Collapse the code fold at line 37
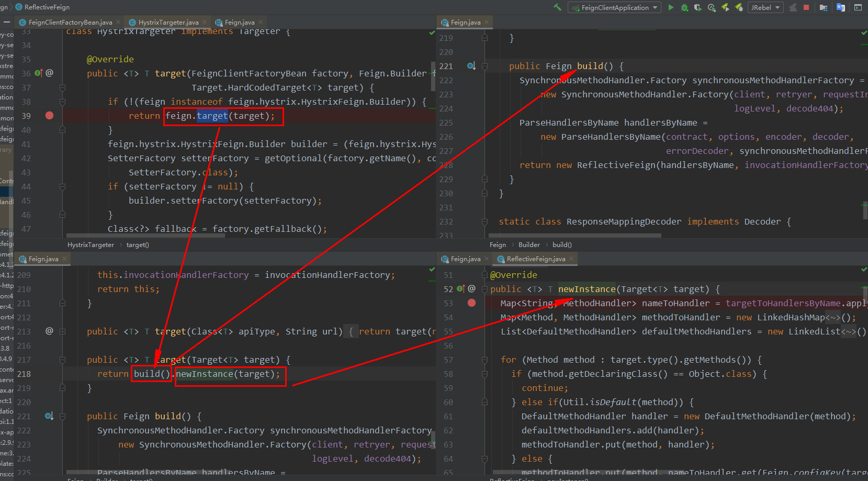The image size is (868, 481). [62, 87]
